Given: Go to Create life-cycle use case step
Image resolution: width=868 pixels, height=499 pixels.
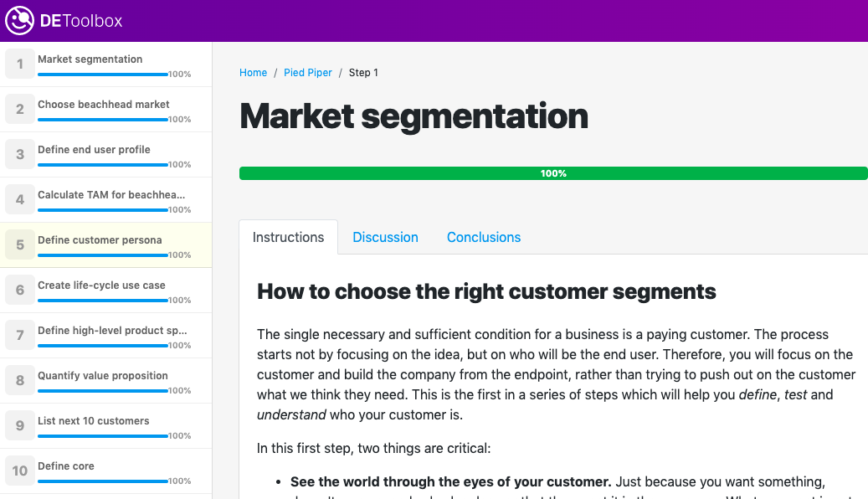Looking at the screenshot, I should point(101,286).
